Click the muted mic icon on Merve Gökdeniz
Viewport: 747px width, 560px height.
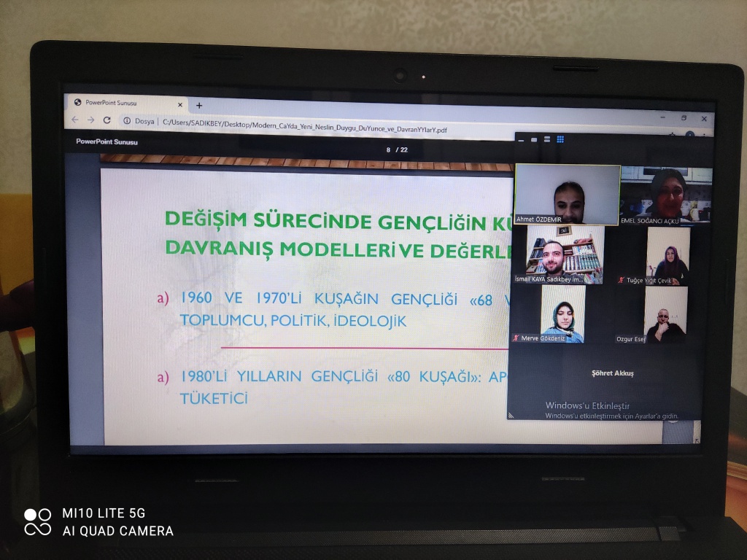click(x=516, y=338)
